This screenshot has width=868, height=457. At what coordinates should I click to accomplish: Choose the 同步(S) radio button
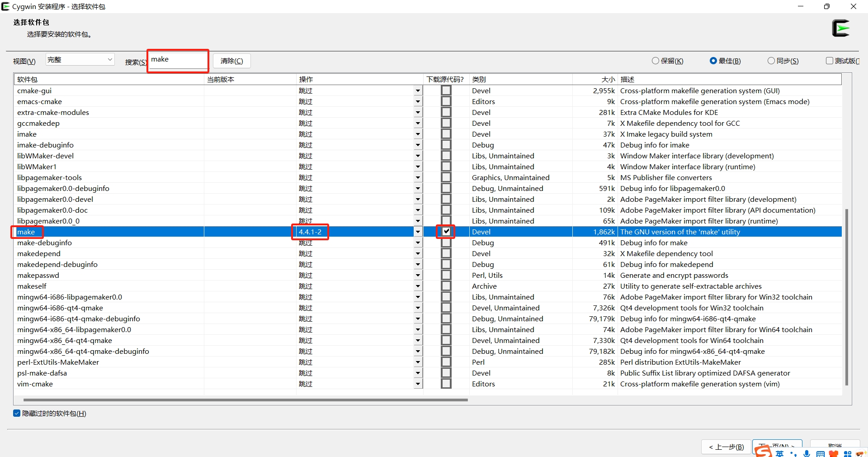(x=771, y=61)
